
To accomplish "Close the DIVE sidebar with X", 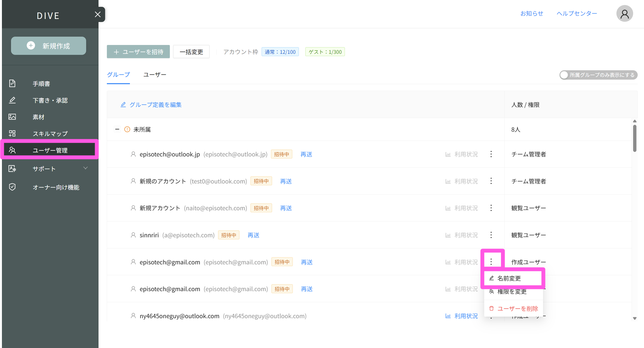I will coord(98,14).
